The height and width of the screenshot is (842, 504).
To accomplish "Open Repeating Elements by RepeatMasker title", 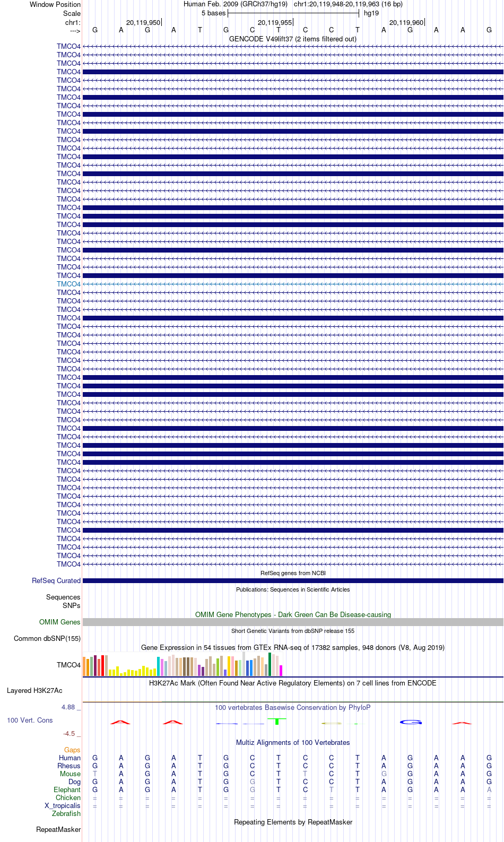I will pyautogui.click(x=293, y=822).
